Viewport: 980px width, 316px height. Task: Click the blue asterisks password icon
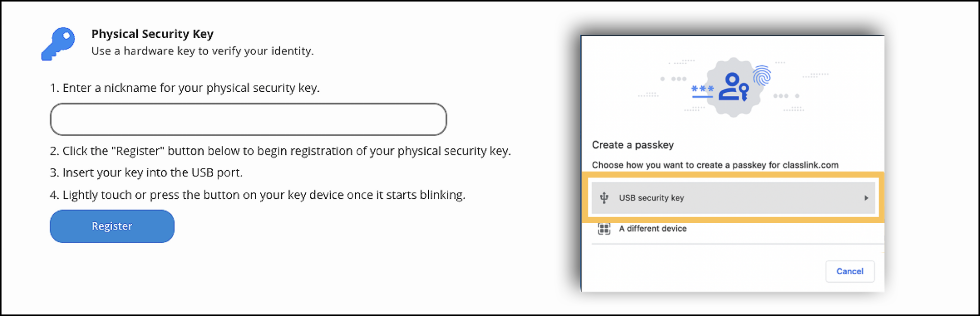(702, 90)
